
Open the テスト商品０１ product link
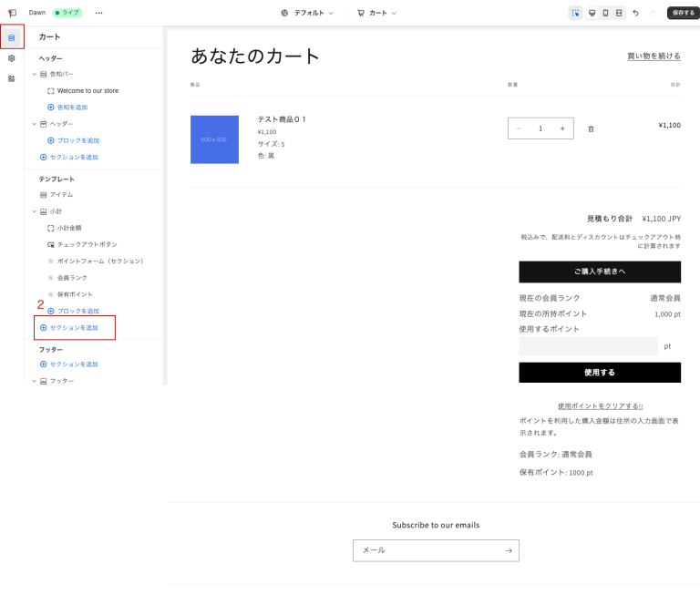(x=282, y=119)
